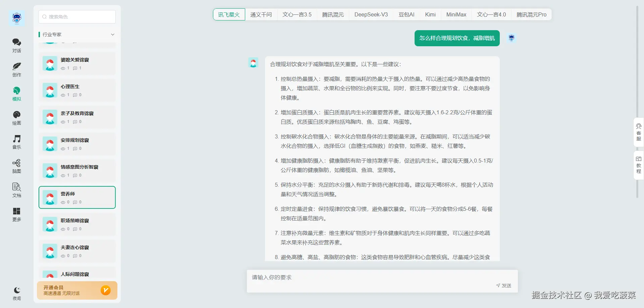The height and width of the screenshot is (308, 644).
Task: Click the user avatar beside the question
Action: tap(511, 38)
